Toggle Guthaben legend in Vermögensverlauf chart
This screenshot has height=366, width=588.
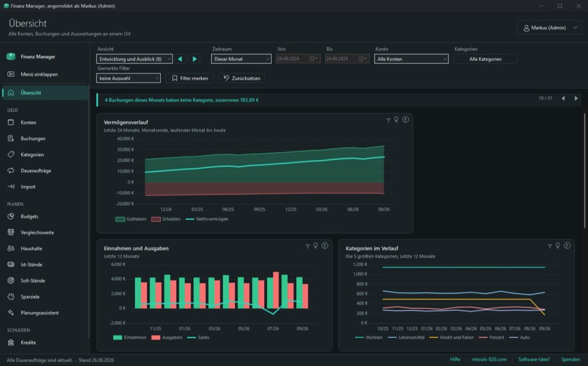tap(131, 219)
